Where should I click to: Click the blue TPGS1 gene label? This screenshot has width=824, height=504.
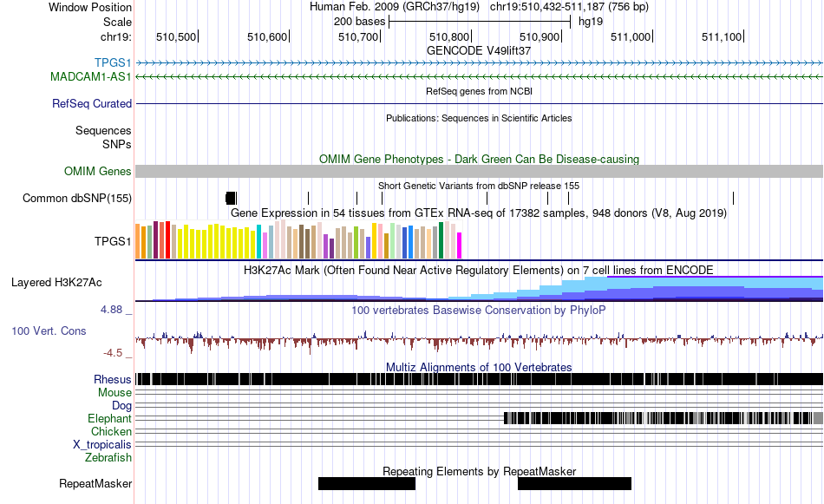(x=113, y=63)
